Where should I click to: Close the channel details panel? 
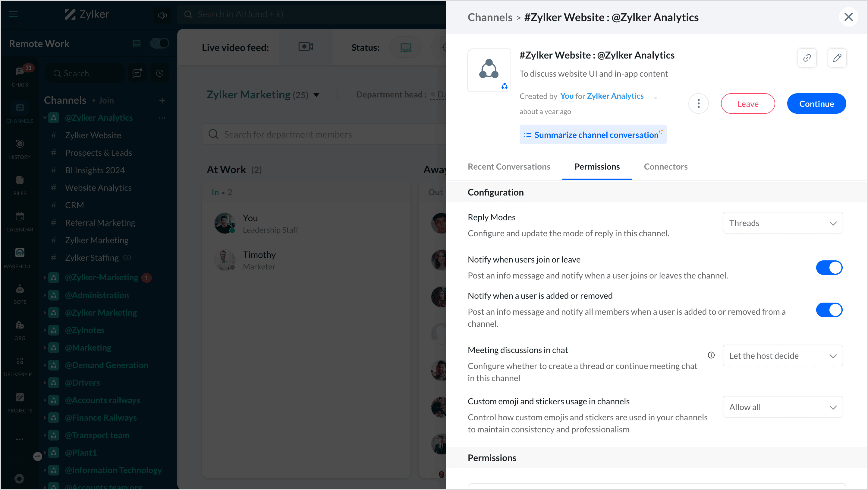pyautogui.click(x=848, y=17)
